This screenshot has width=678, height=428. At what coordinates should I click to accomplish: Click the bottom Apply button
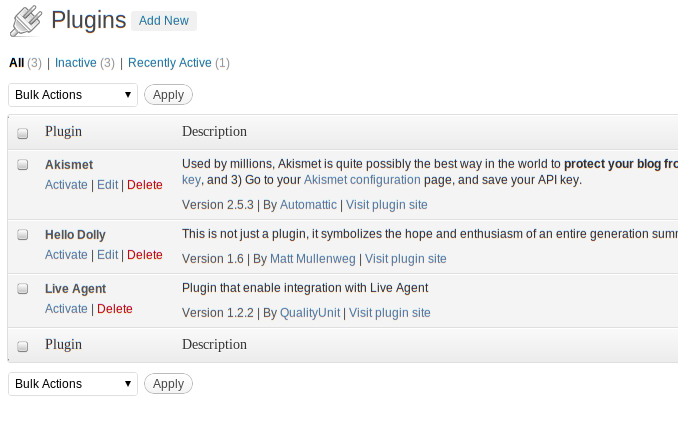168,384
